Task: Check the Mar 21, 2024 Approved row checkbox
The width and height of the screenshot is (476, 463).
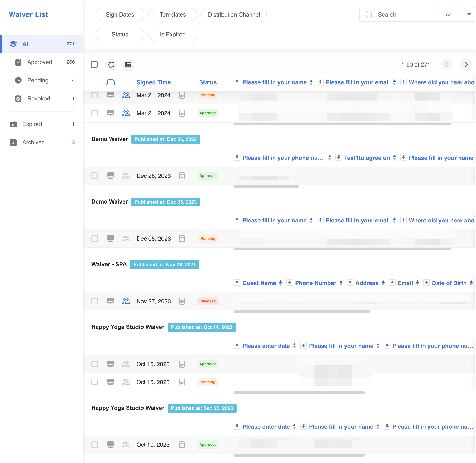Action: [95, 113]
